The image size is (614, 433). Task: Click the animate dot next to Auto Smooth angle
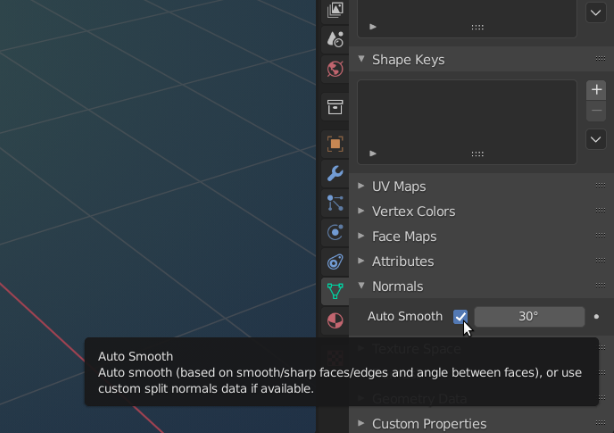(x=596, y=316)
